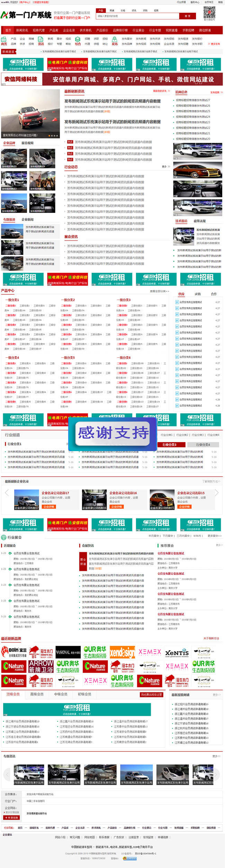Click a dot indicator on the car slideshow
This screenshot has height=868, width=225.
[x=49, y=136]
